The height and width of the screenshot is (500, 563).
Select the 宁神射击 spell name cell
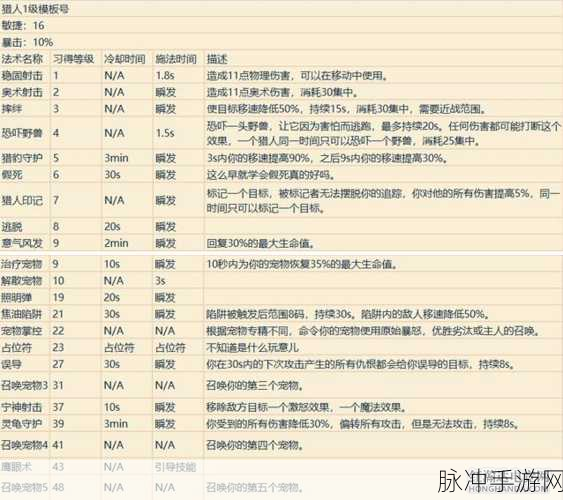[x=22, y=407]
